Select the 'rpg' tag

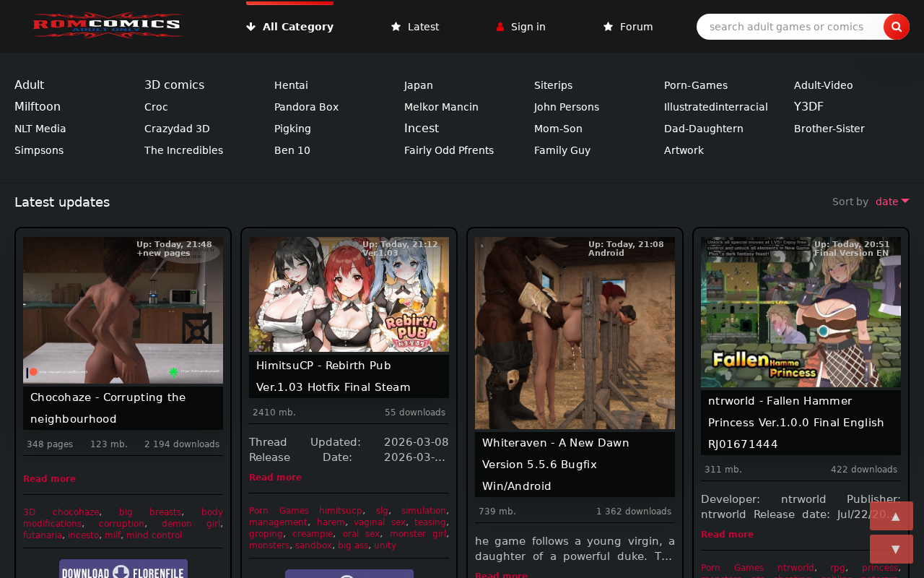(x=837, y=568)
